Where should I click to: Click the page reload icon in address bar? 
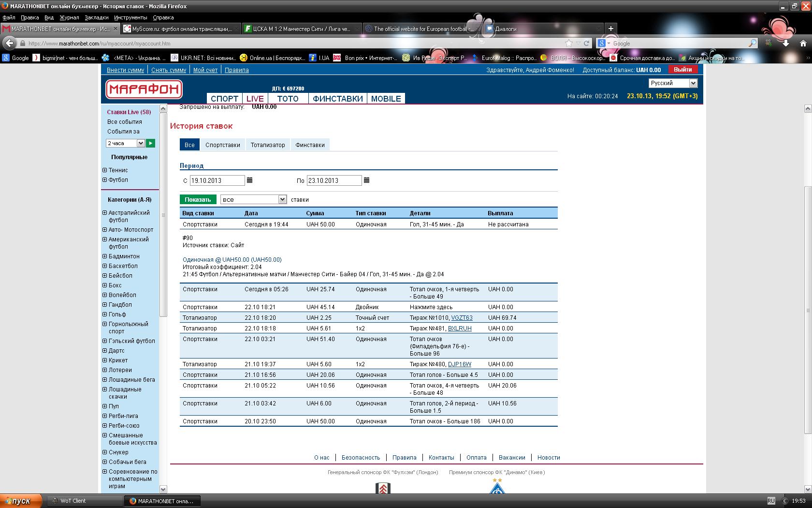pos(586,43)
